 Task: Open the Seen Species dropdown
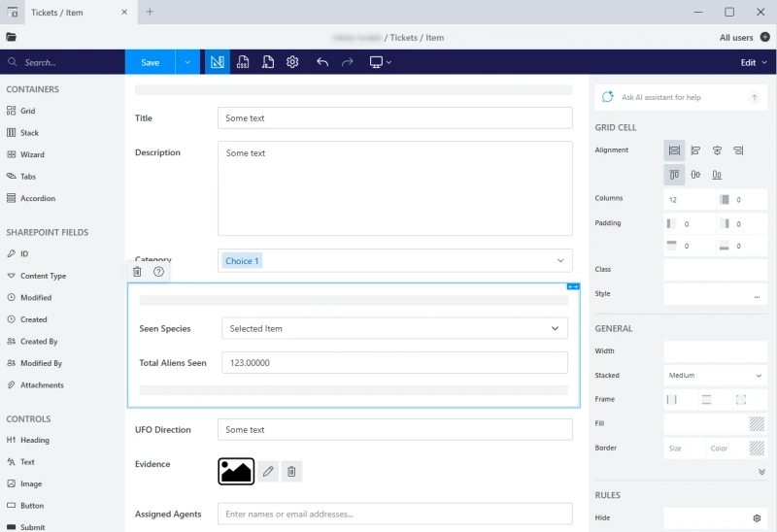[394, 328]
